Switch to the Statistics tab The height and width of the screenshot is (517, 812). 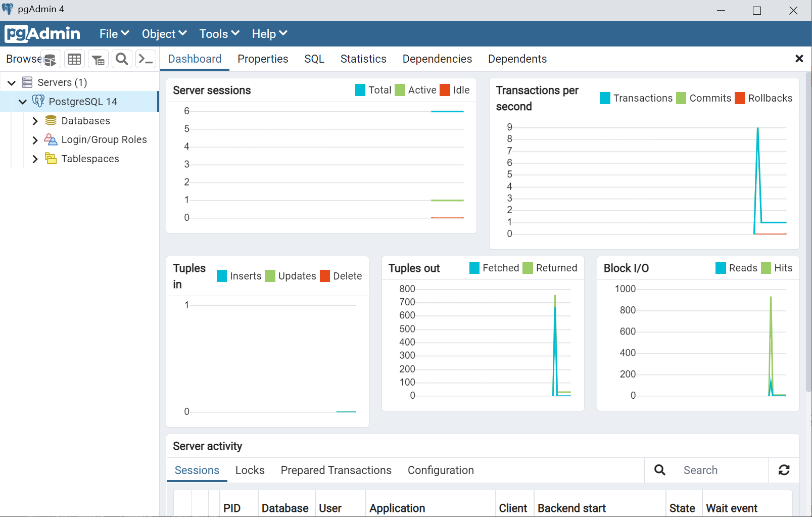click(x=363, y=59)
